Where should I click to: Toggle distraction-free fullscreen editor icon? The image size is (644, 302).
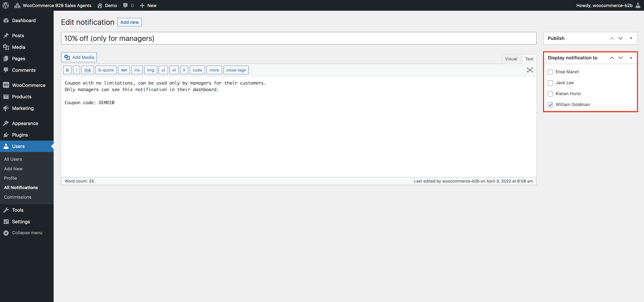coord(530,70)
